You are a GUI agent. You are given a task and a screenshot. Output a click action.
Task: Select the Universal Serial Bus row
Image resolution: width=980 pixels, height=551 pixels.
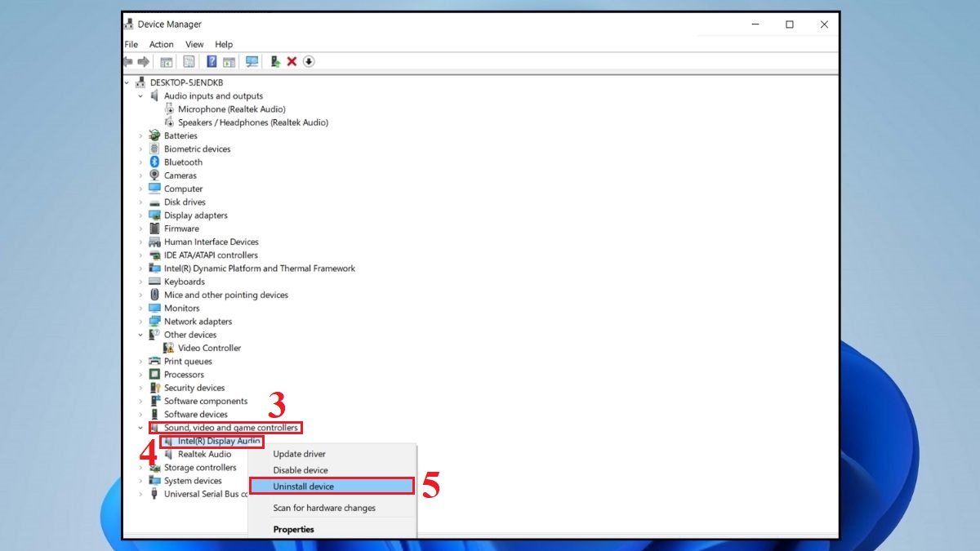coord(206,494)
